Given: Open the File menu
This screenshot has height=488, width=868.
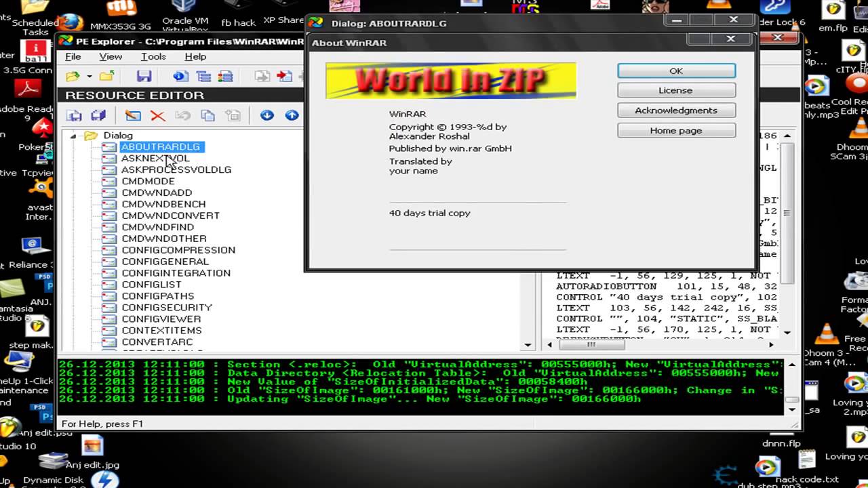Looking at the screenshot, I should point(73,57).
